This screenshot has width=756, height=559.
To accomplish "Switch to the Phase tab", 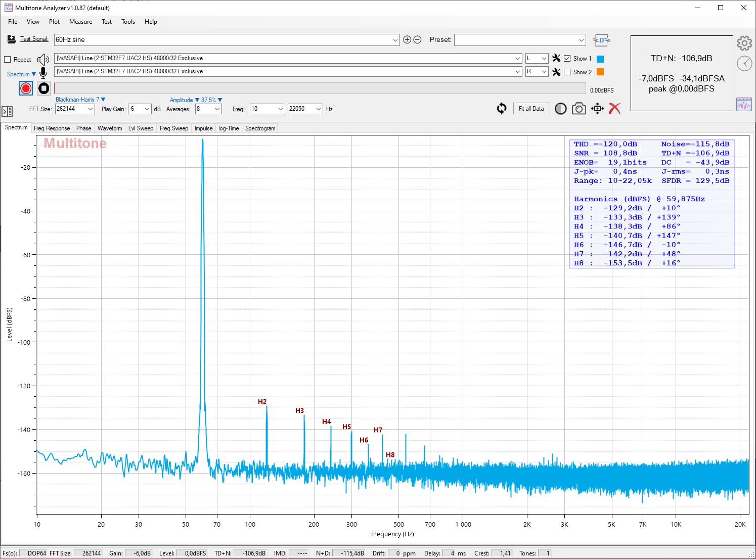I will (83, 128).
